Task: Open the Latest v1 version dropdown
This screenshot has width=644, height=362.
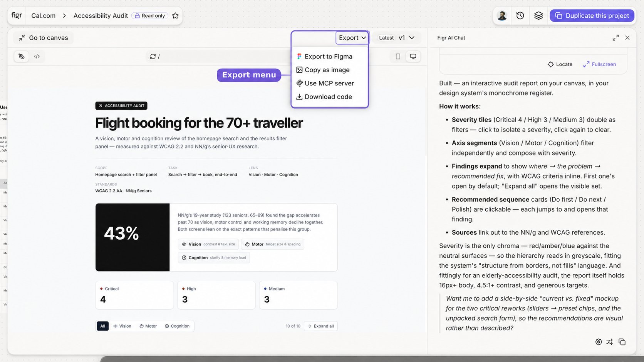Action: (397, 38)
